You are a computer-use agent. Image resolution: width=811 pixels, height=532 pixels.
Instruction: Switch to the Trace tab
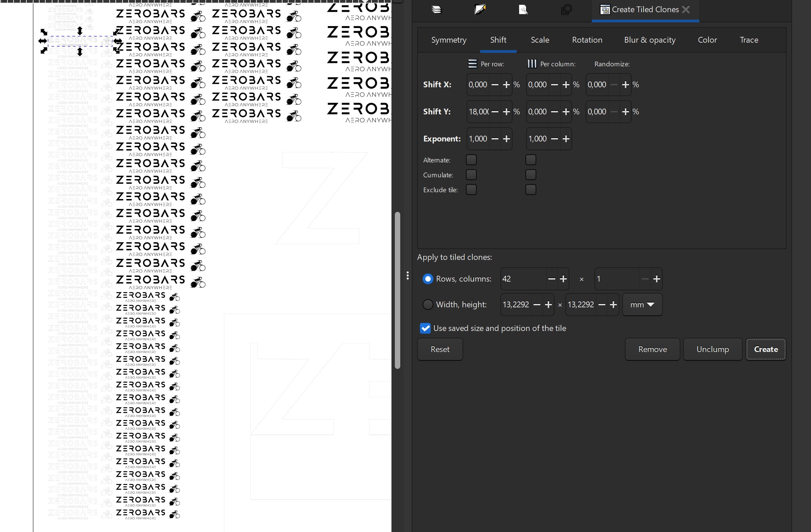pos(749,40)
